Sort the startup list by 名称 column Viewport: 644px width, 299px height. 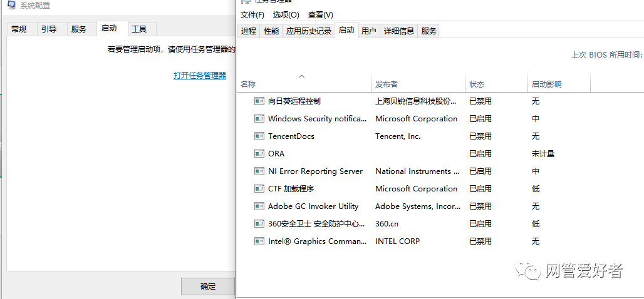(x=304, y=84)
